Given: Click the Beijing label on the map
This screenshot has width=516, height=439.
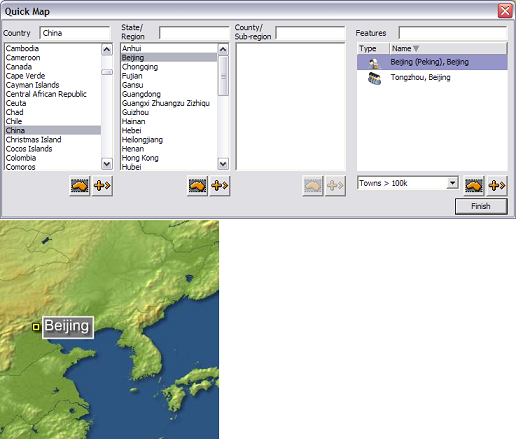Looking at the screenshot, I should click(67, 327).
